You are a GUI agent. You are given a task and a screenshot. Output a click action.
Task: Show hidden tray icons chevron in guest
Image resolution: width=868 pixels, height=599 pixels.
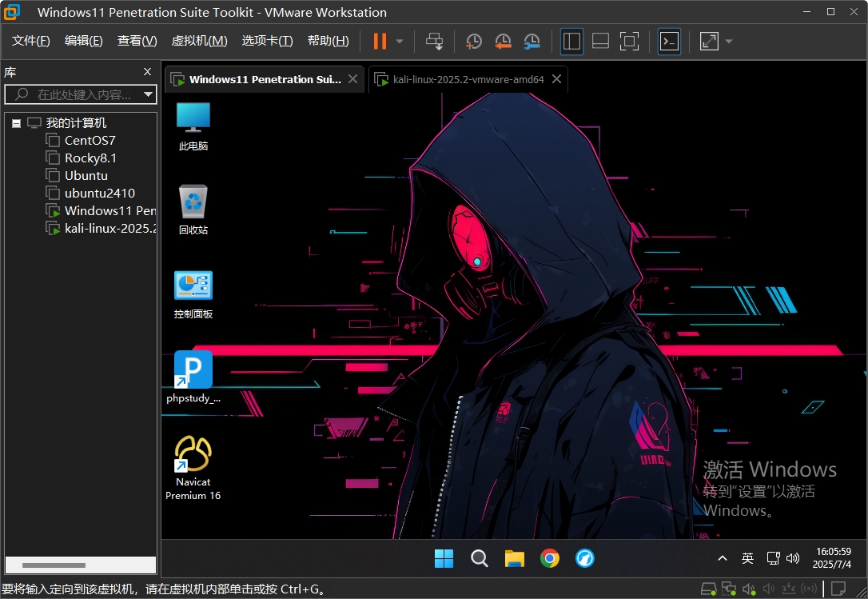[x=723, y=558]
